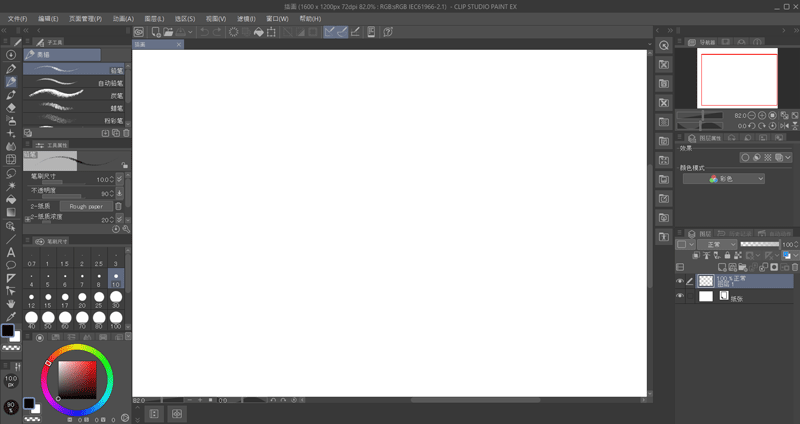Select the Hand move tool
This screenshot has width=800, height=424.
[11, 303]
